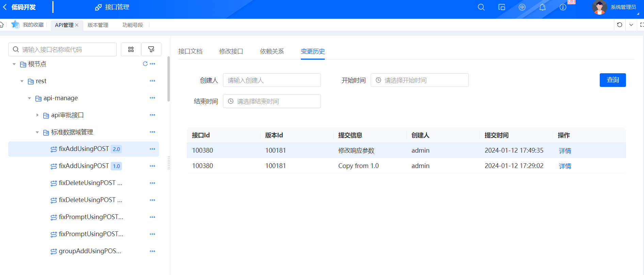Open more options for first fixPromptUsingPOST
644x275 pixels.
[152, 217]
